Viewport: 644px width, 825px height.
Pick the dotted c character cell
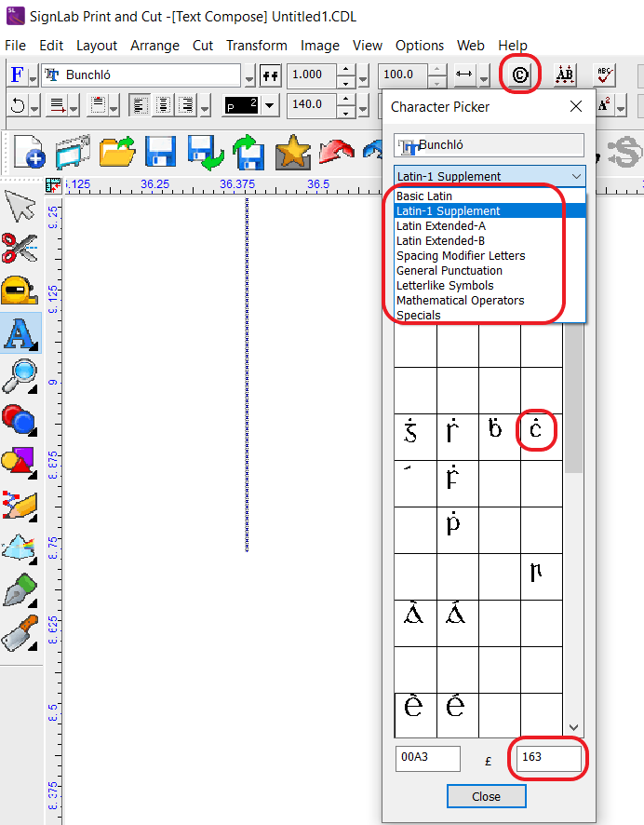tap(542, 437)
